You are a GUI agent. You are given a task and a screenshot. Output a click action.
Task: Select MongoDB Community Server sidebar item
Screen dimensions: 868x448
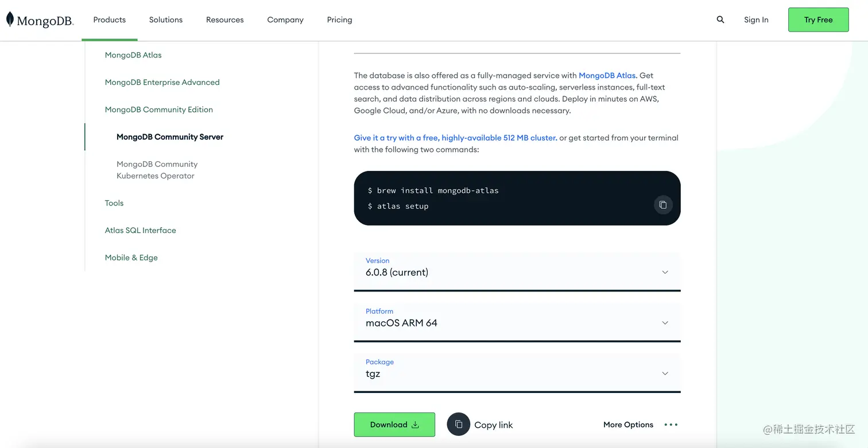[170, 137]
